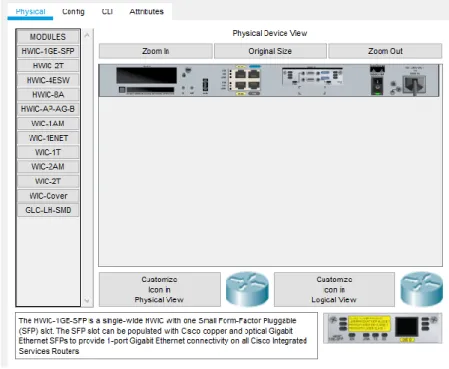Open the CLI tab
The height and width of the screenshot is (369, 449).
tap(107, 12)
